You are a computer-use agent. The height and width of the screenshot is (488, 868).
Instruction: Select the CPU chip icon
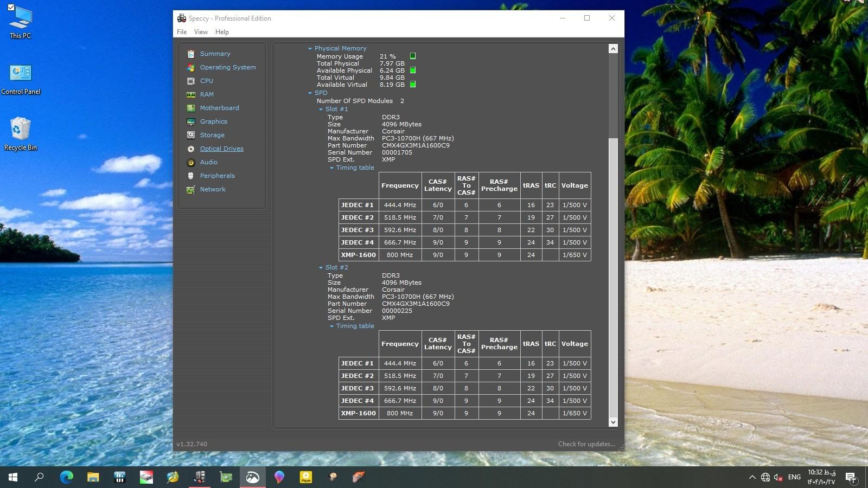click(x=191, y=81)
